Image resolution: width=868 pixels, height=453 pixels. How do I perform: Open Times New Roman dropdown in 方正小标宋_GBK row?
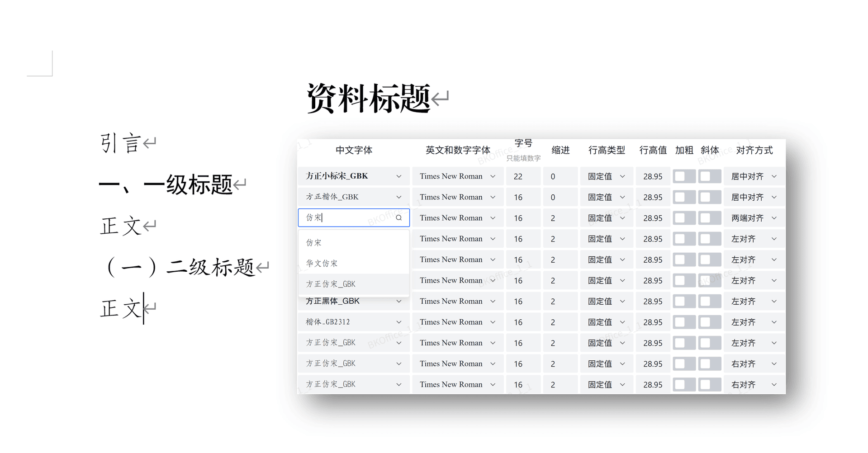point(457,176)
